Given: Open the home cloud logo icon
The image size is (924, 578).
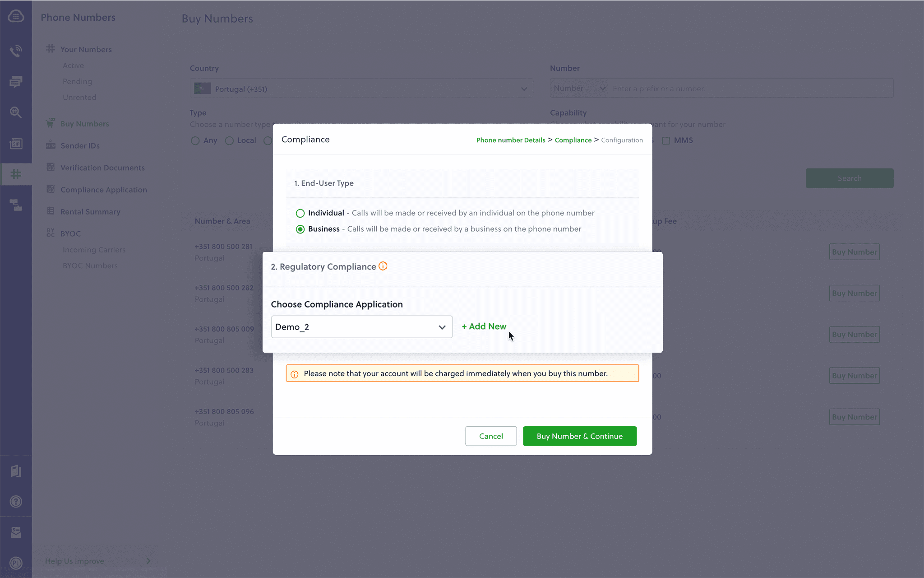Looking at the screenshot, I should tap(16, 17).
